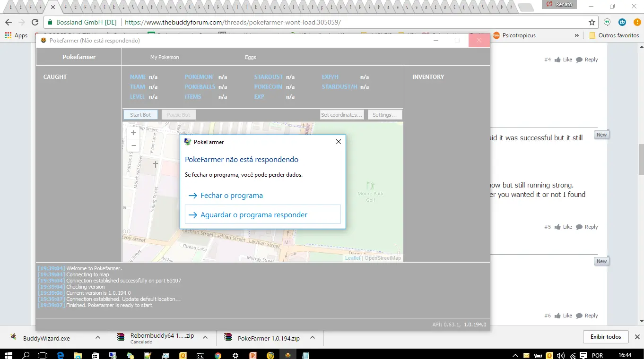Expand options for PokeFarmer 1.0.194.zip download
The height and width of the screenshot is (359, 644).
pos(313,338)
